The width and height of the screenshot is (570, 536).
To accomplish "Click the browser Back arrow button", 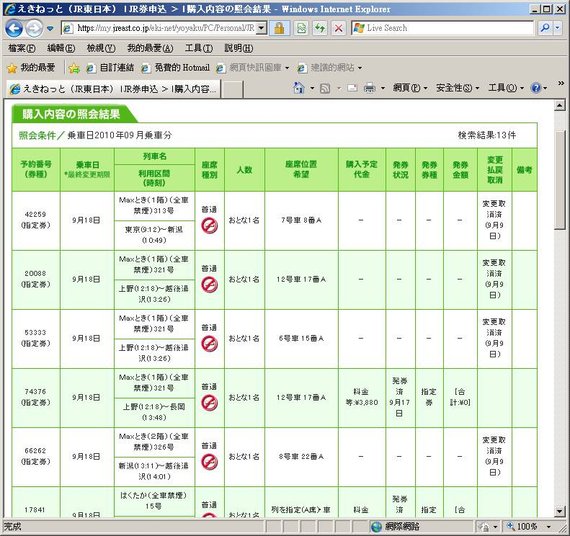I will (x=14, y=28).
